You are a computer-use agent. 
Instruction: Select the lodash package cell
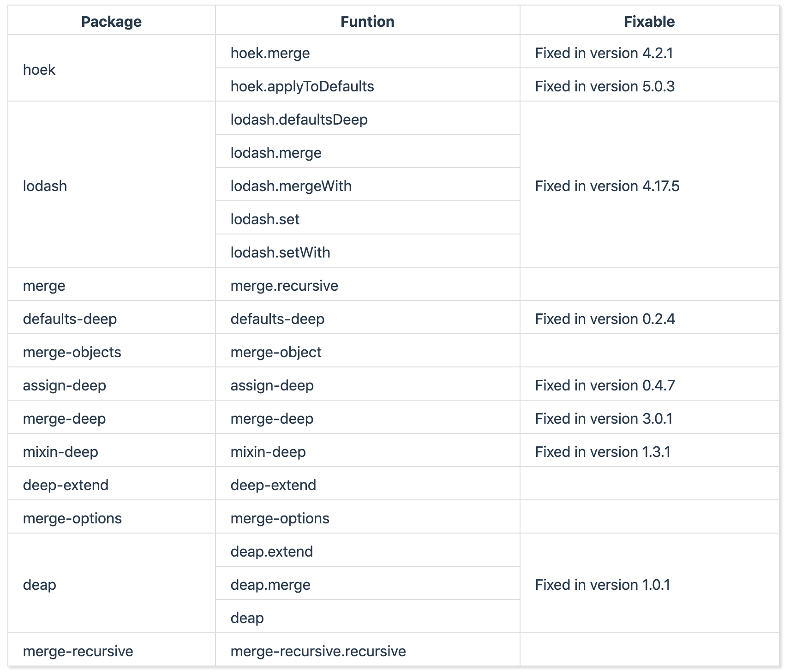coord(45,186)
